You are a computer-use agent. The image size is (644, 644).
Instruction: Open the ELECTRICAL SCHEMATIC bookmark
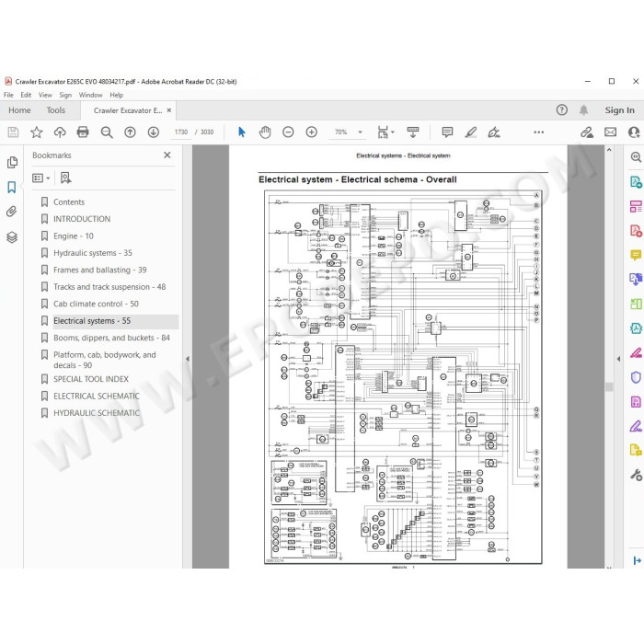click(x=97, y=396)
